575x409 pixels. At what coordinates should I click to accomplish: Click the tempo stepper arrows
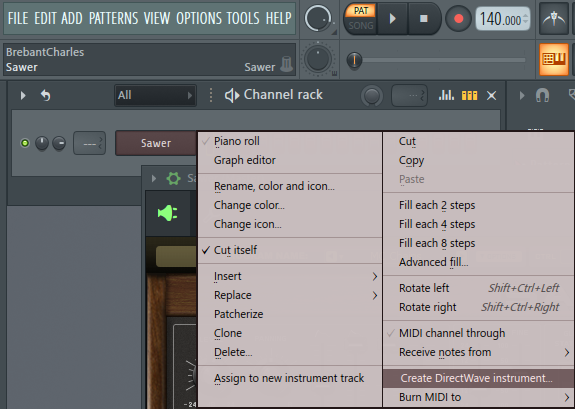coord(525,19)
